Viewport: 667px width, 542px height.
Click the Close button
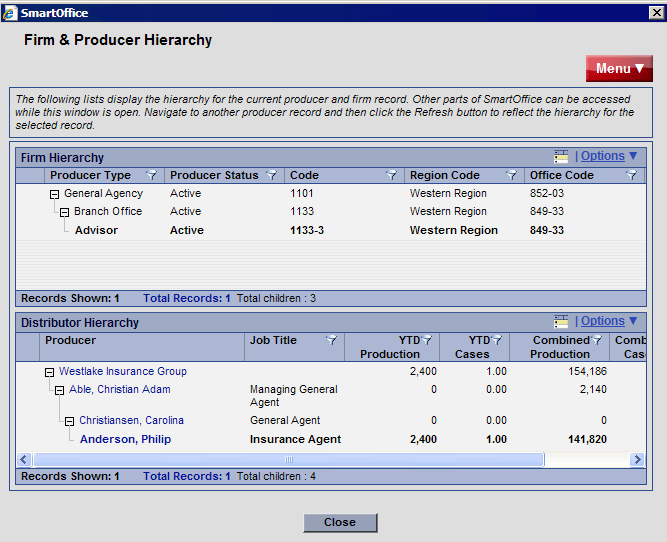[x=339, y=522]
